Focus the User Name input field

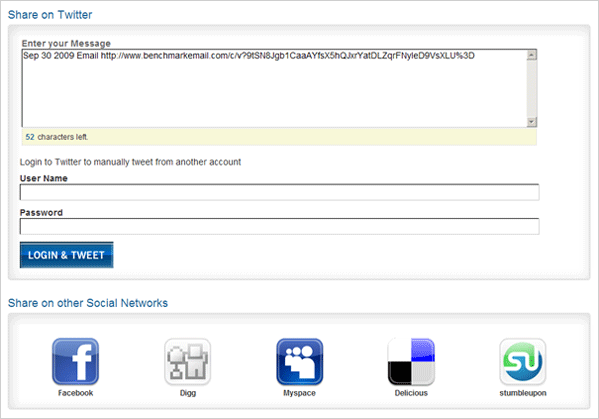280,192
